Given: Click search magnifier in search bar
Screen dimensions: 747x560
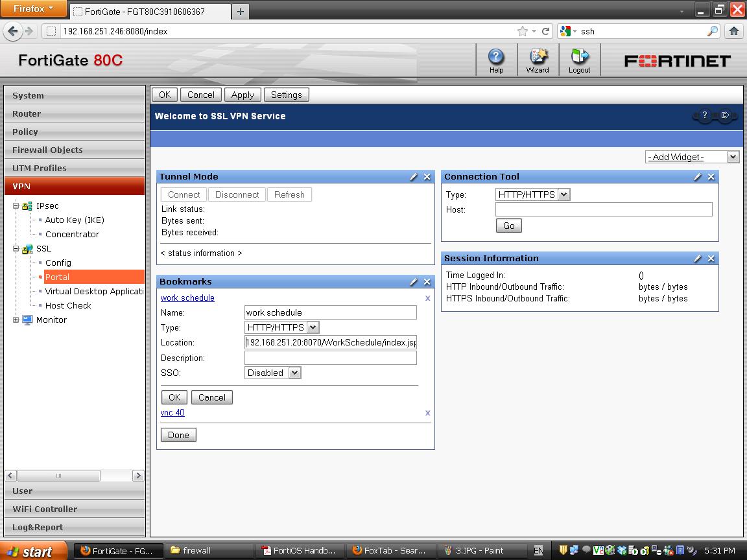Looking at the screenshot, I should [712, 31].
